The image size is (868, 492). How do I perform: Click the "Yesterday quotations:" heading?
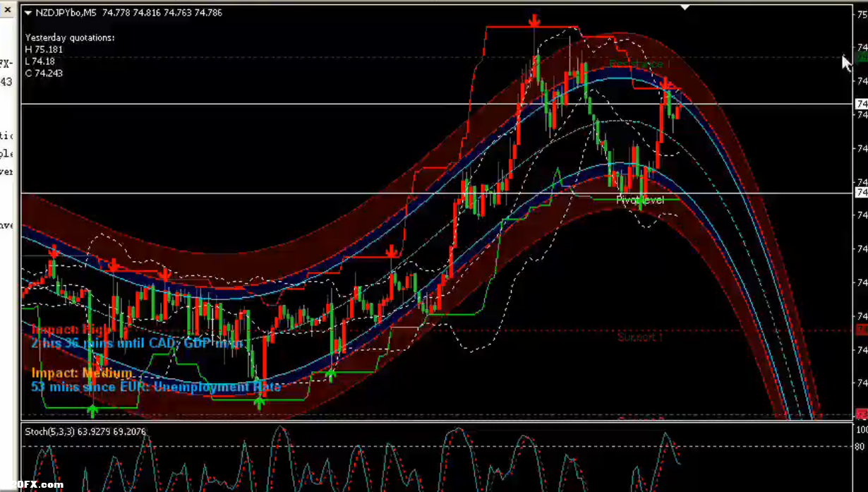click(70, 37)
